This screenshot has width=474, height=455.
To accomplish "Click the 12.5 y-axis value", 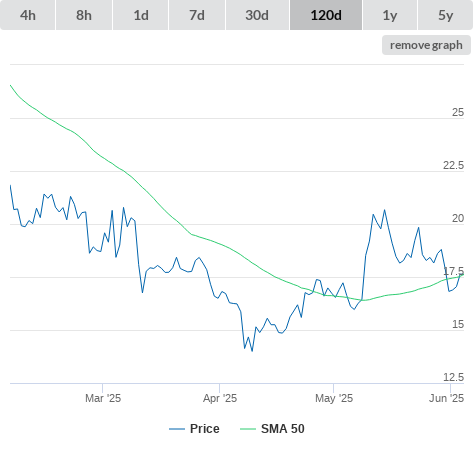I will [x=453, y=377].
